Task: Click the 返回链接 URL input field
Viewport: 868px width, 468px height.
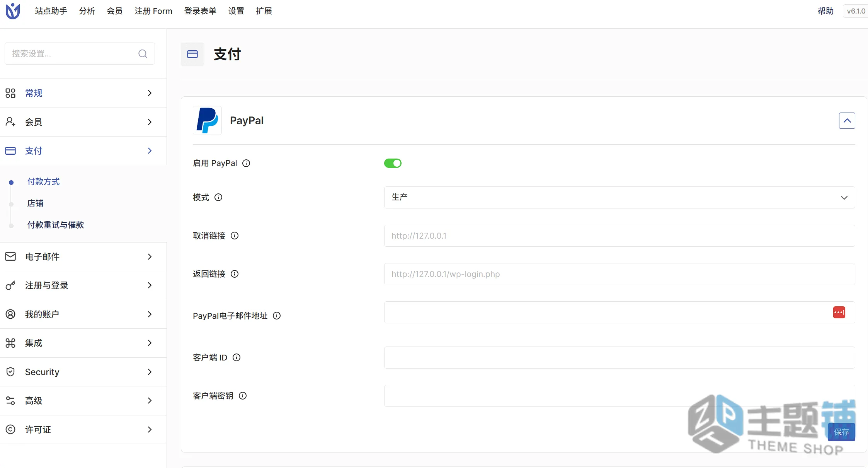Action: tap(620, 274)
